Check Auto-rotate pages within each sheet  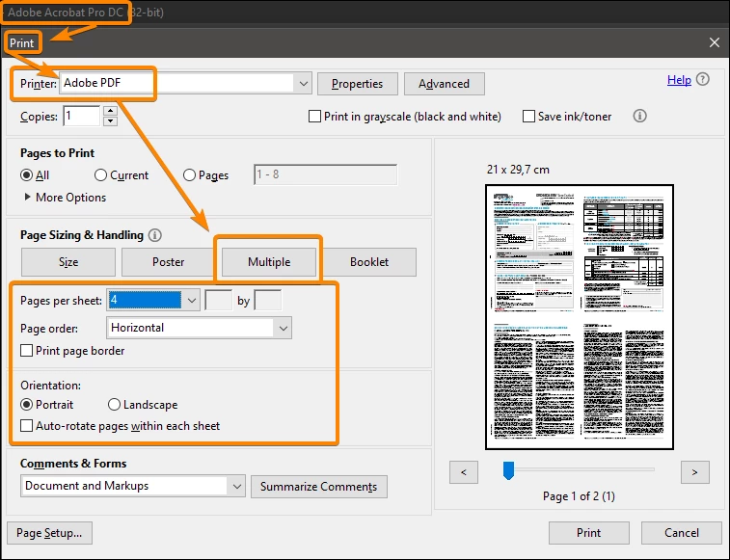[x=27, y=426]
